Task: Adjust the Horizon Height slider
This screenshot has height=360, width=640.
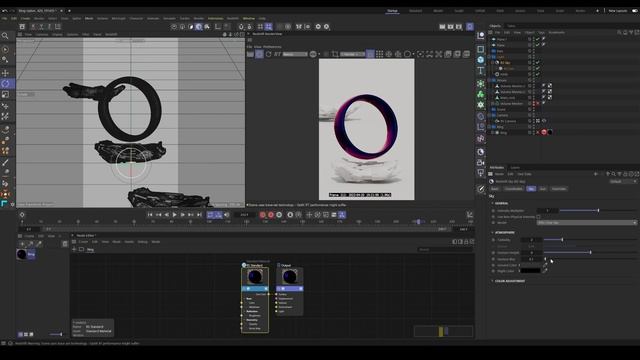Action: (590, 253)
